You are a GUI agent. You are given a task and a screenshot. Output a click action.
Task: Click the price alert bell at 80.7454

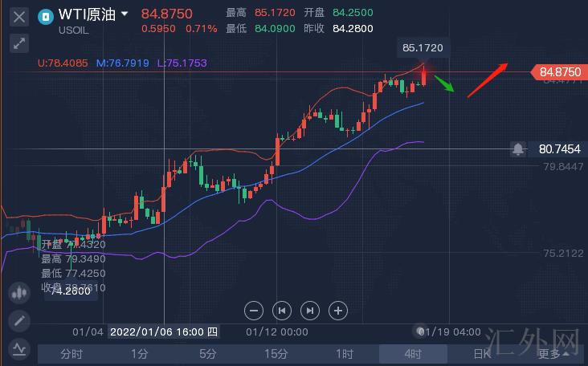[x=518, y=149]
